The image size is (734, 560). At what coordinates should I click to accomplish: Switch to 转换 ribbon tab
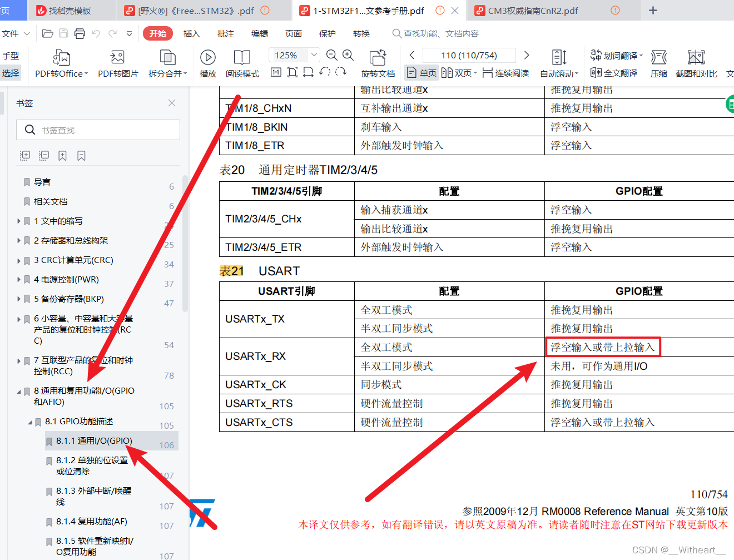[361, 33]
